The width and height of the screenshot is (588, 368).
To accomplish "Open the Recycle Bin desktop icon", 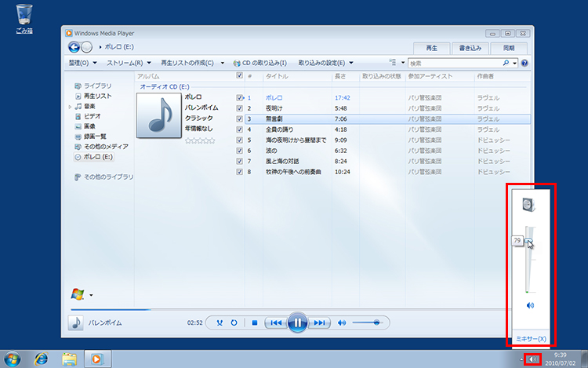I will 24,19.
